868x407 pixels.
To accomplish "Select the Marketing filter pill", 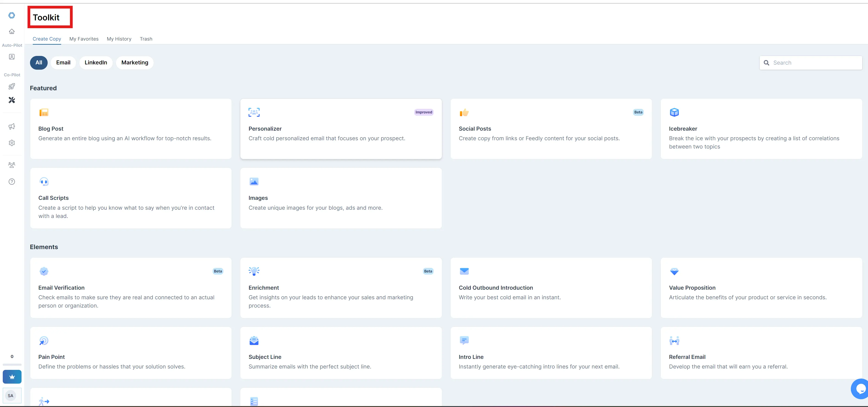I will 134,63.
